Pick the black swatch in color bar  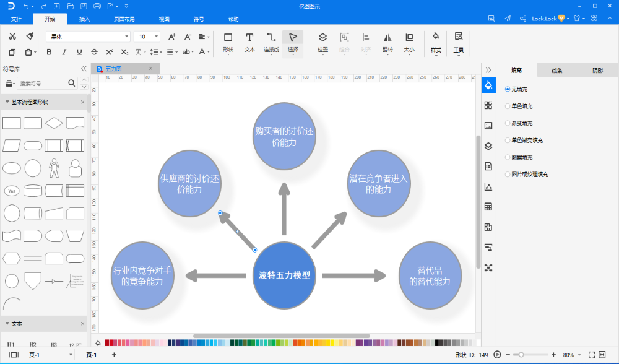click(x=437, y=343)
